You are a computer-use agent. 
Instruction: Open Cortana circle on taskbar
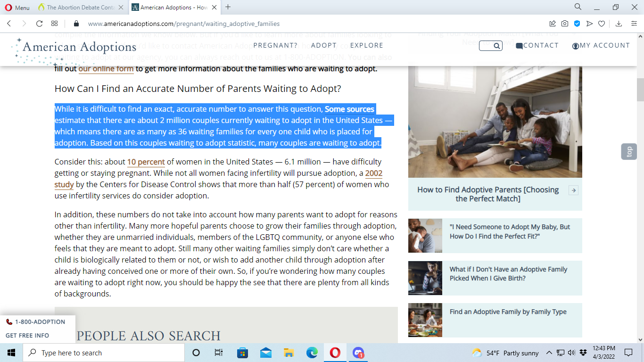pos(196,353)
